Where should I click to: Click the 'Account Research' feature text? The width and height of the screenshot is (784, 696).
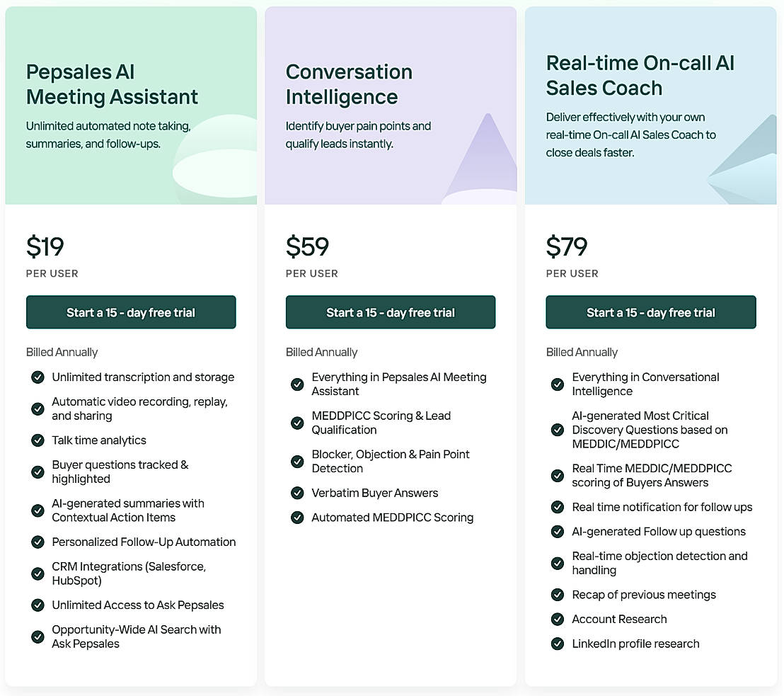pos(620,619)
